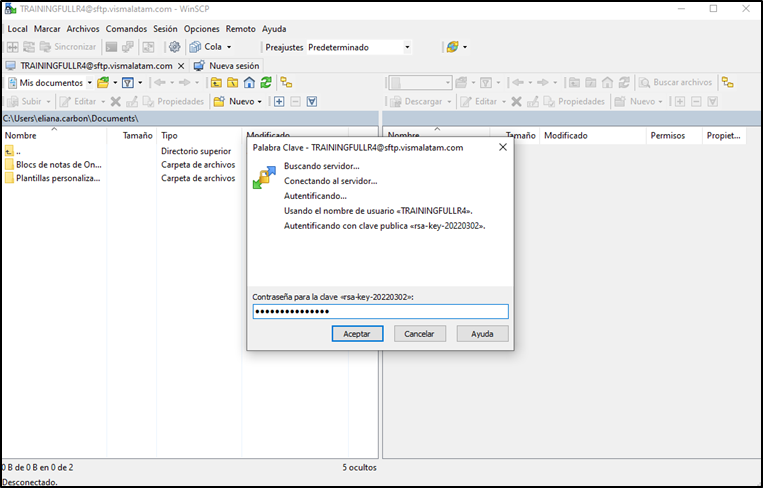This screenshot has height=488, width=763.
Task: Sort local panel by Tamaño column
Action: coord(131,135)
